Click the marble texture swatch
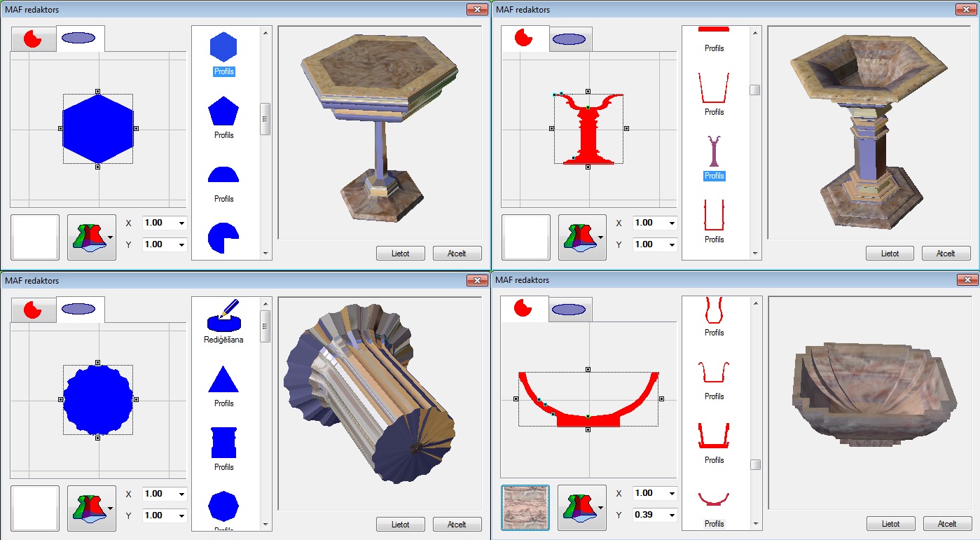Screen dimensions: 980x540 (525, 508)
